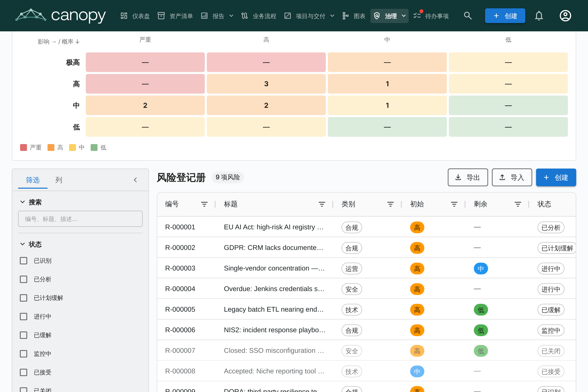Click the 导入 upload icon
Screen dimensions: 588x392
pyautogui.click(x=502, y=177)
